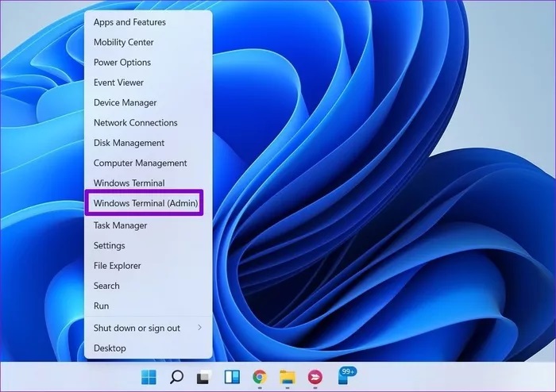556x392 pixels.
Task: Click Run in the menu
Action: pyautogui.click(x=102, y=306)
